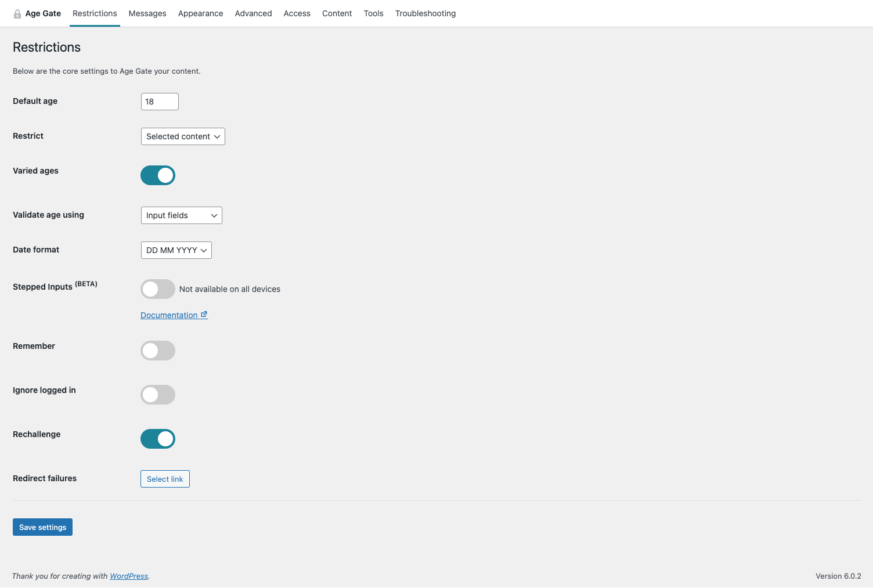Open the Appearance tab

[200, 13]
